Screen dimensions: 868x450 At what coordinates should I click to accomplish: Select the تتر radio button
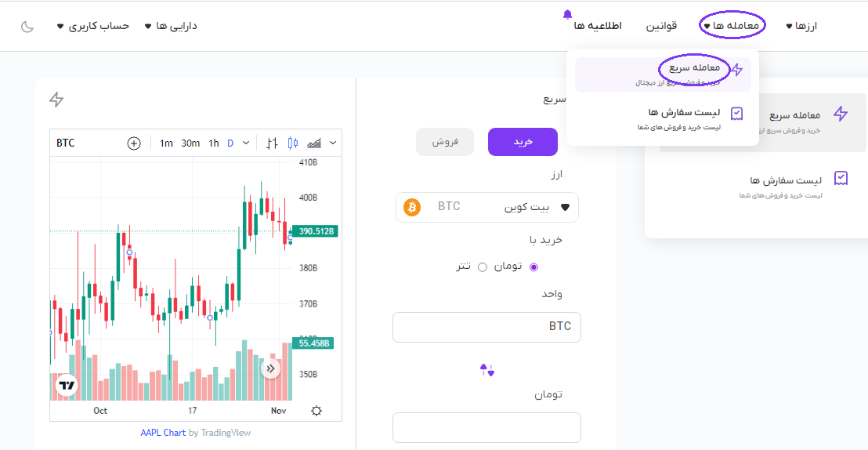(483, 267)
